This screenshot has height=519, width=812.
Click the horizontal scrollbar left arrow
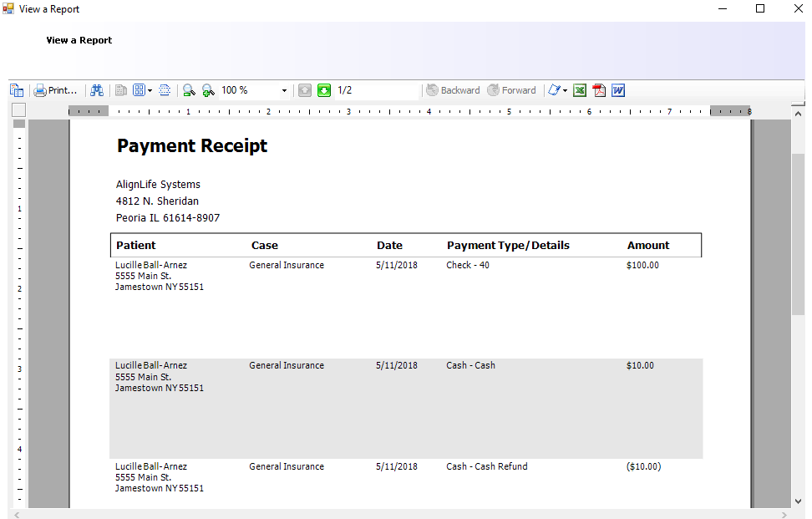point(17,515)
